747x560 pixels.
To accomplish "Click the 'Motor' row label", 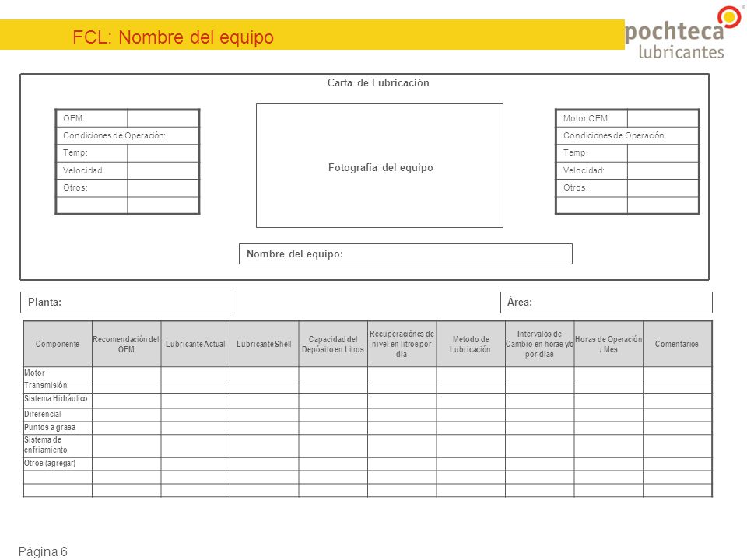I will click(x=34, y=373).
